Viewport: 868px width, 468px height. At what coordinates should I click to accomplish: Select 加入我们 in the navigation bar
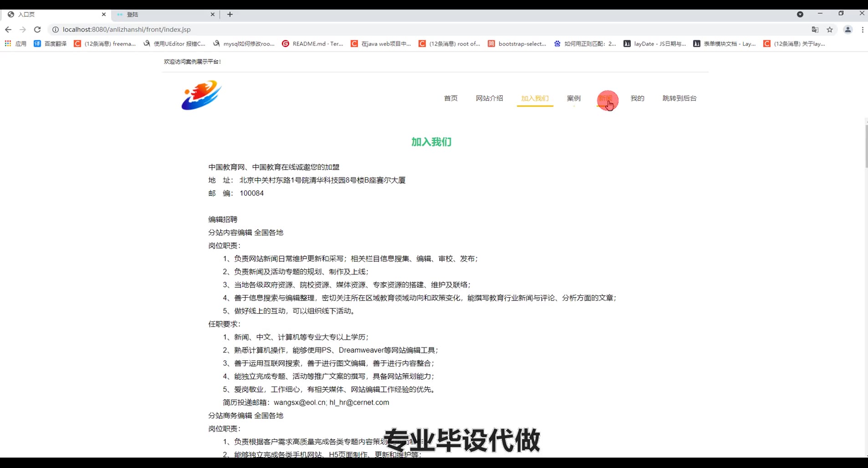coord(535,98)
